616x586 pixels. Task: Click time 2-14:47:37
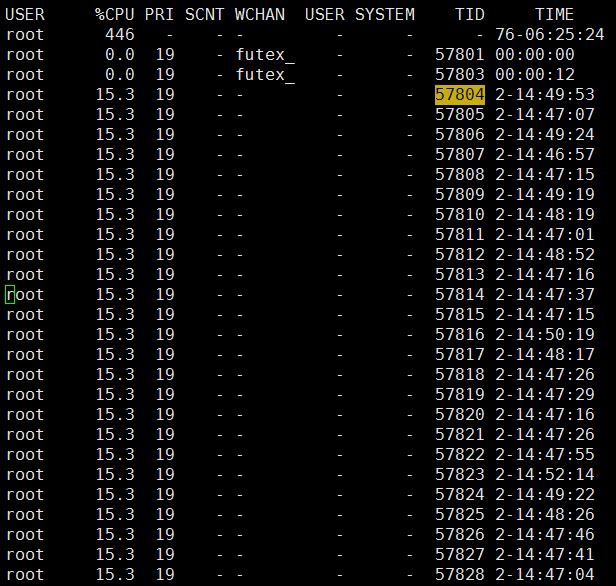tap(545, 295)
